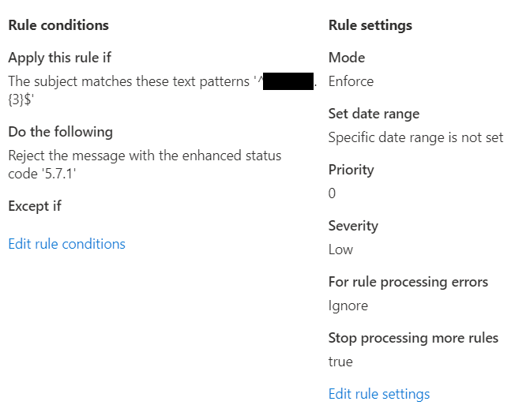The image size is (530, 420).
Task: Click the Stop processing more rules label
Action: pos(413,338)
